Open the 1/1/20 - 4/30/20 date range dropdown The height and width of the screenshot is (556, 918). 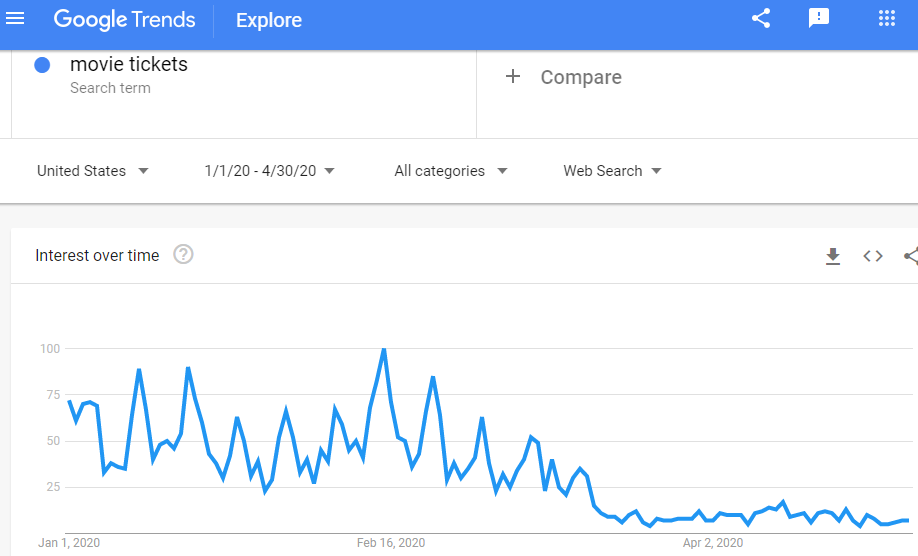tap(270, 171)
